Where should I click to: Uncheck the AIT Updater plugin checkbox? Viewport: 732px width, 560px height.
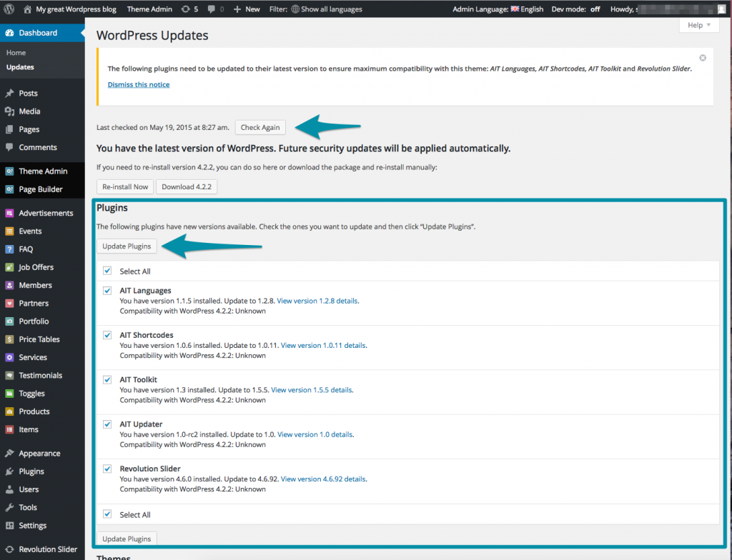[x=107, y=424]
